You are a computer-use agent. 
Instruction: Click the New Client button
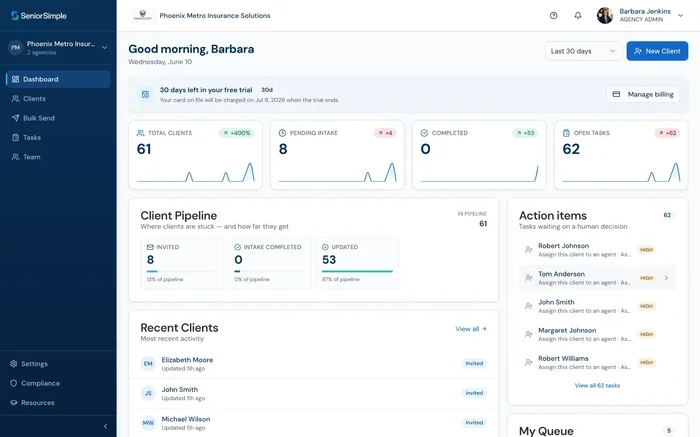(x=657, y=51)
